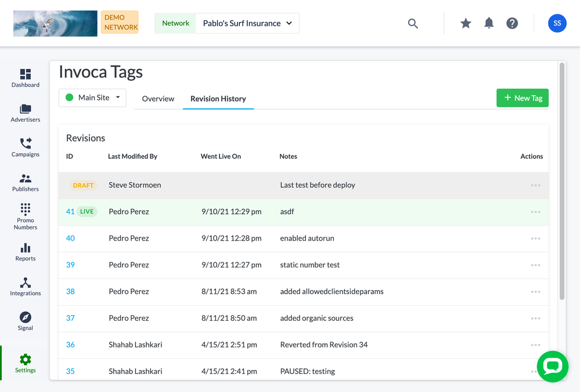The width and height of the screenshot is (580, 392).
Task: Click the search magnifier icon
Action: 413,23
